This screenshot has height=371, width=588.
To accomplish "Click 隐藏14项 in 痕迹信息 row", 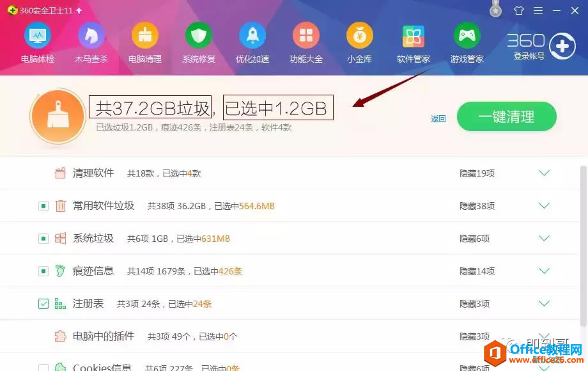I will point(477,271).
